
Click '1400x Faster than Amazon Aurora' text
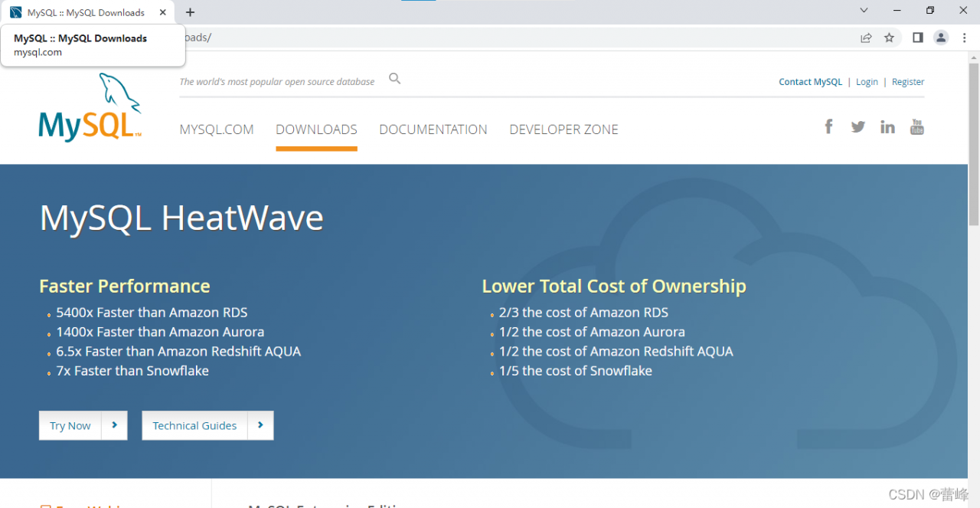click(160, 332)
